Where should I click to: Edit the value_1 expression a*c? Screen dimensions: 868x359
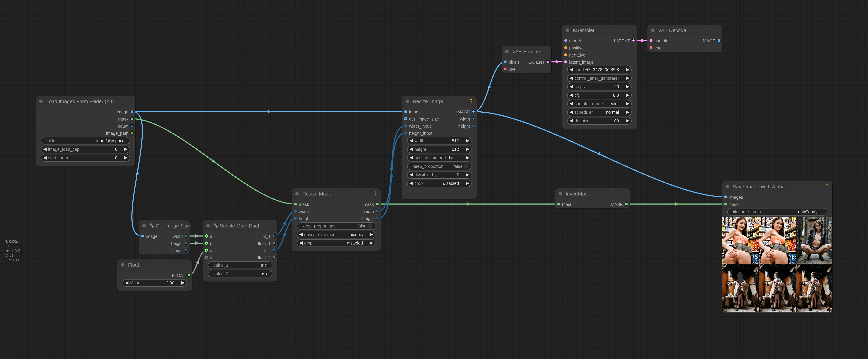(240, 265)
